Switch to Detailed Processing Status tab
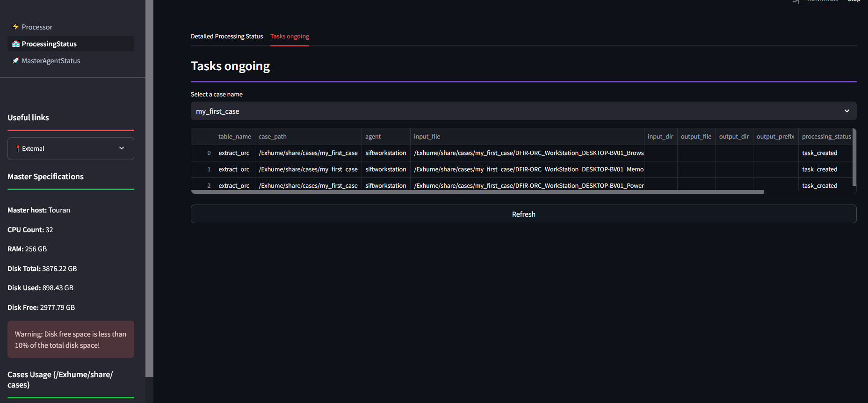868x403 pixels. click(227, 36)
